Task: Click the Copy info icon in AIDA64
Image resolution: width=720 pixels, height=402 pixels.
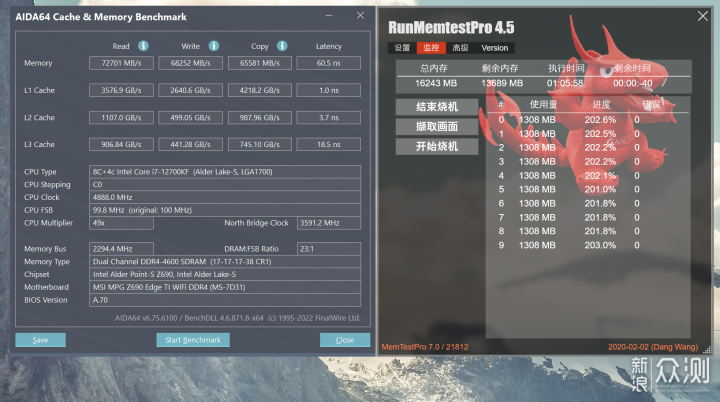Action: tap(282, 46)
